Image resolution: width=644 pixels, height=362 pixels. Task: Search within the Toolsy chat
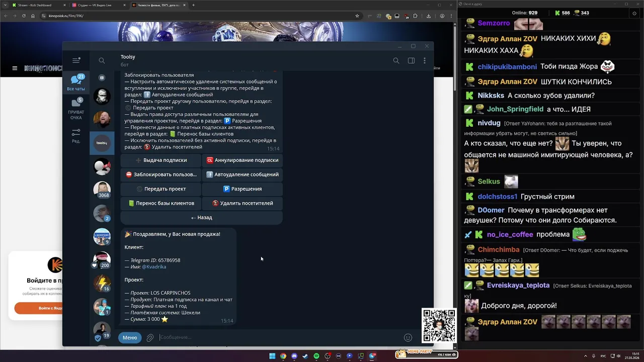pyautogui.click(x=396, y=60)
